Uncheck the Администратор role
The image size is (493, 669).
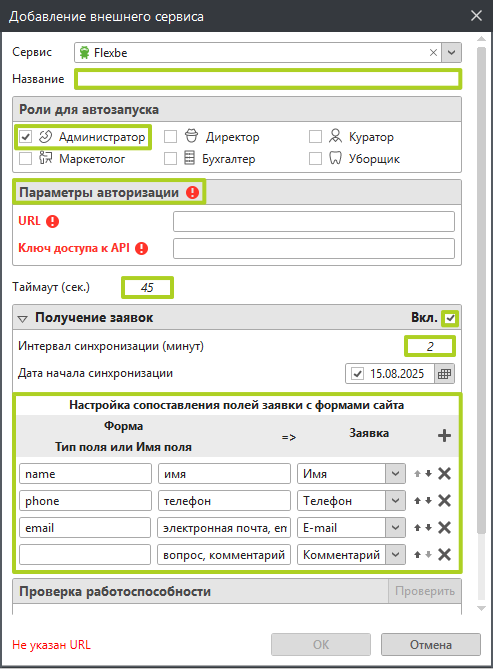click(x=26, y=137)
